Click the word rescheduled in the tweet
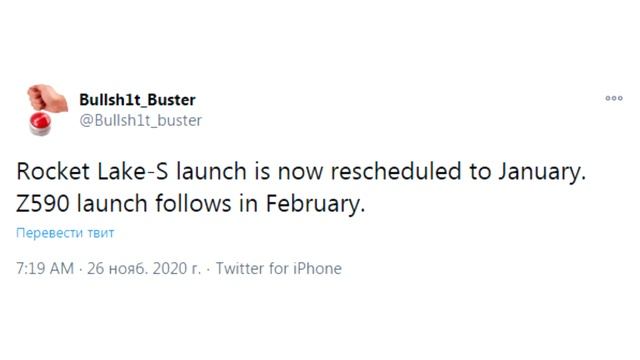The image size is (640, 360). 396,171
